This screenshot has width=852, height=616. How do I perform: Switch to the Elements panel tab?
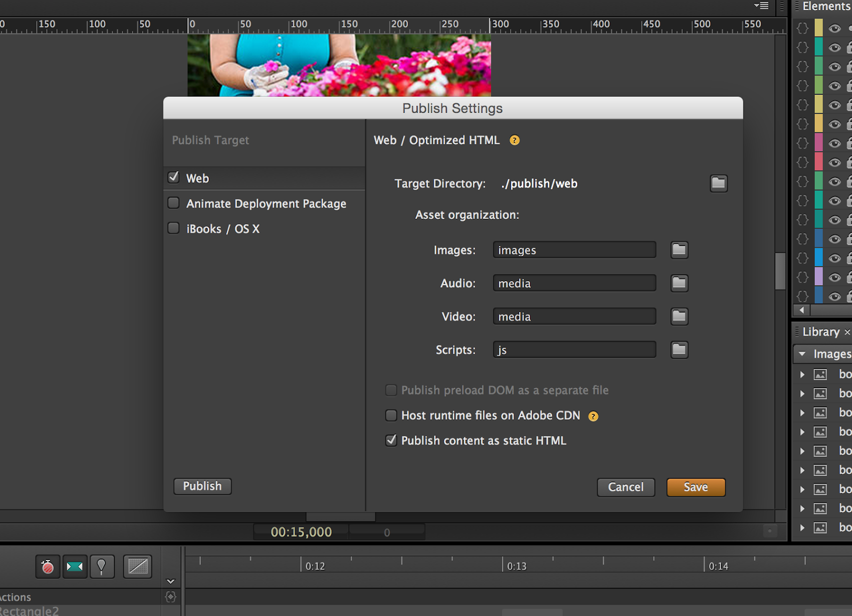pos(825,6)
